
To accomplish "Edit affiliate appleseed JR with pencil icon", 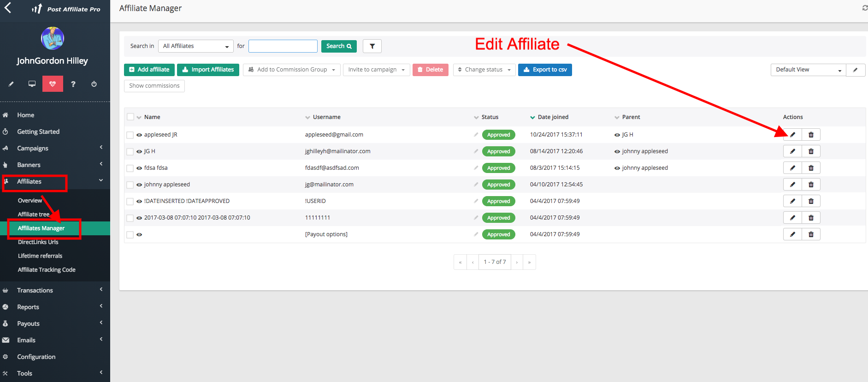I will tap(792, 135).
